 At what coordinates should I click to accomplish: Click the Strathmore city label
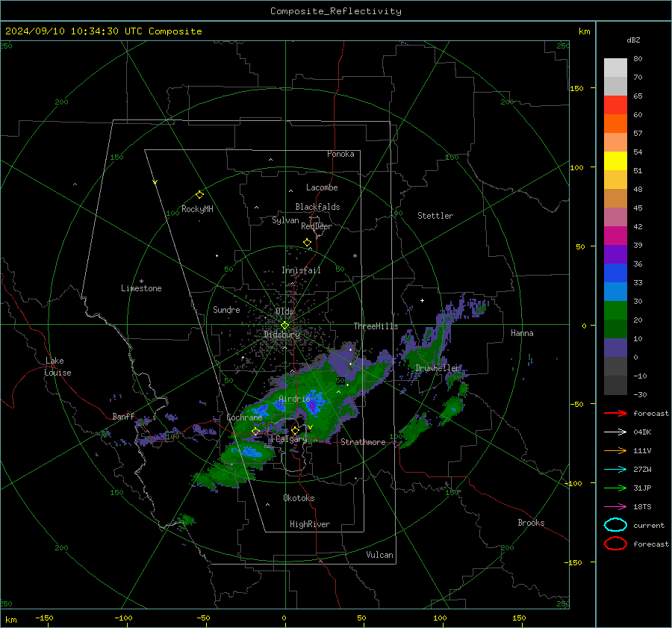(363, 442)
